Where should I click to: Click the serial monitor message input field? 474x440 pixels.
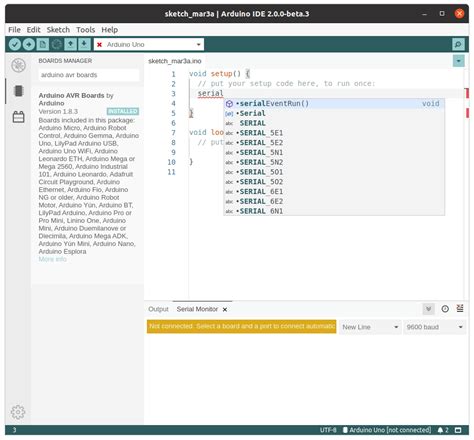pyautogui.click(x=241, y=326)
